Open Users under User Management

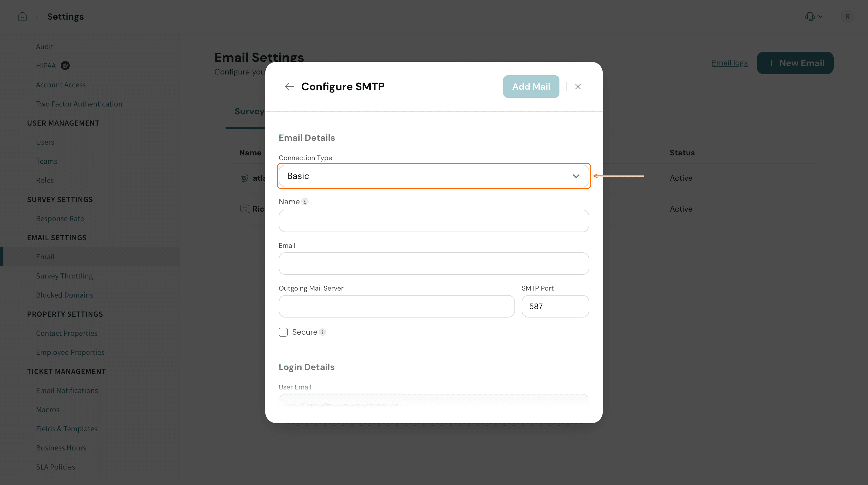(45, 142)
